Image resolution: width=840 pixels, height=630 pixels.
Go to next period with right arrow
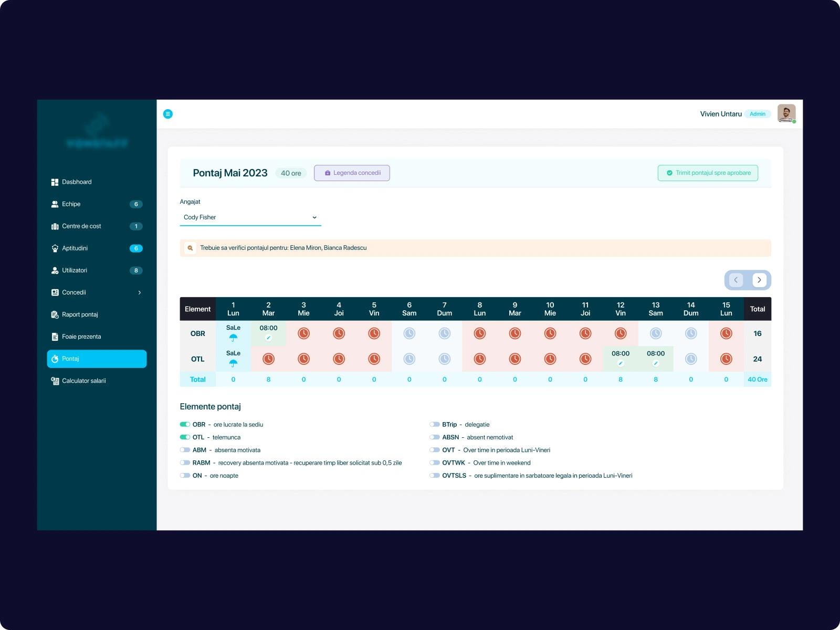click(759, 280)
